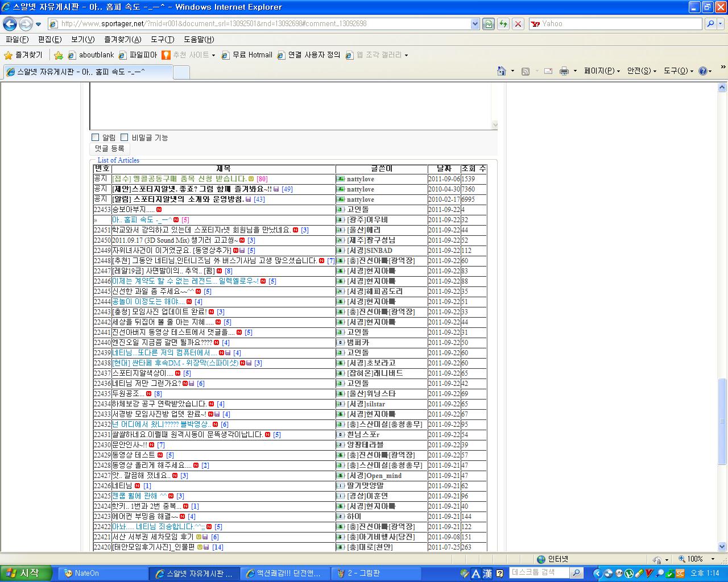Stop page loading with red X icon
This screenshot has width=728, height=582.
(518, 24)
